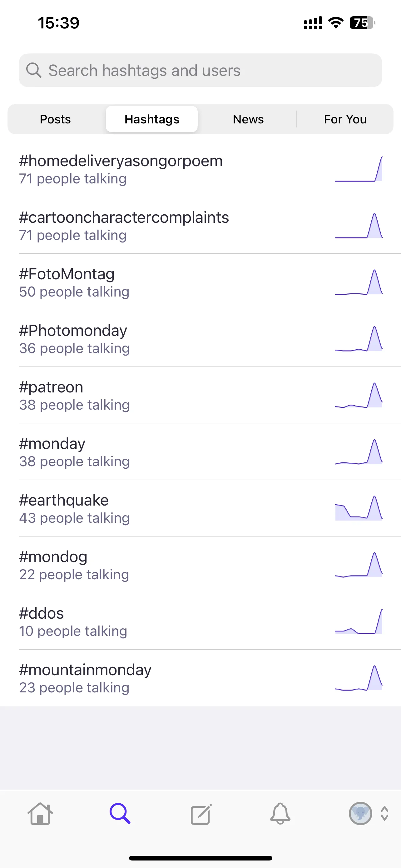Click the battery indicator in status bar
The width and height of the screenshot is (401, 868).
point(362,23)
